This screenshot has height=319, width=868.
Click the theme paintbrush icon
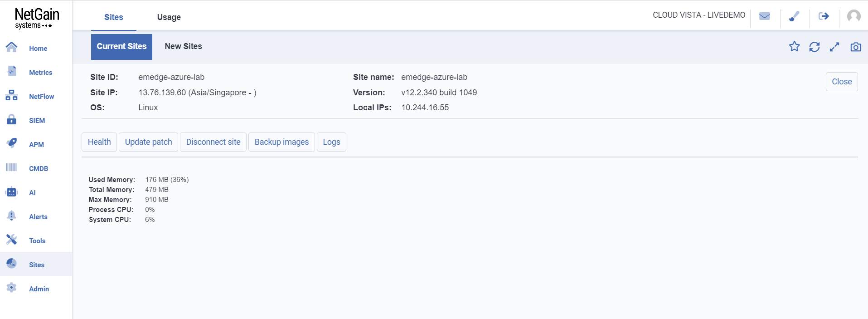[794, 16]
